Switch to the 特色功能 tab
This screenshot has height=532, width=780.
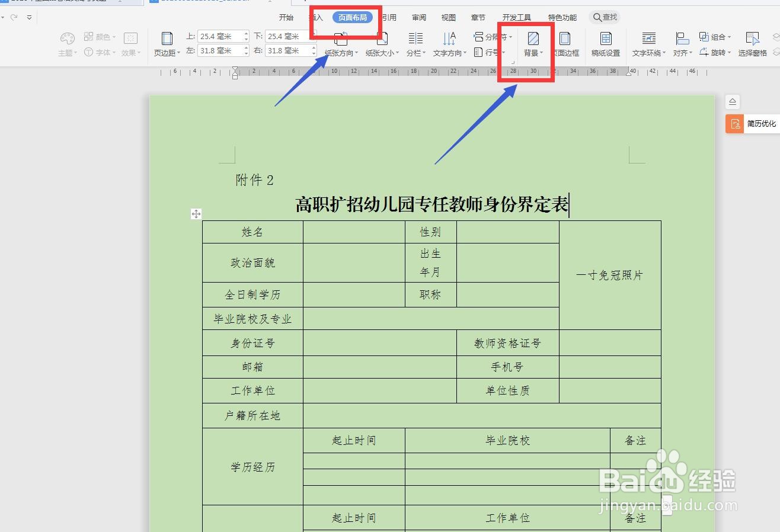tap(562, 17)
